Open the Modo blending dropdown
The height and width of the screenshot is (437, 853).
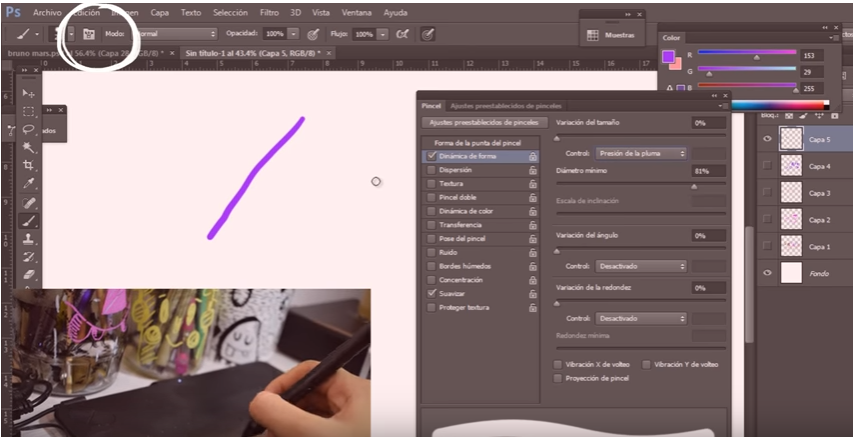[x=175, y=33]
